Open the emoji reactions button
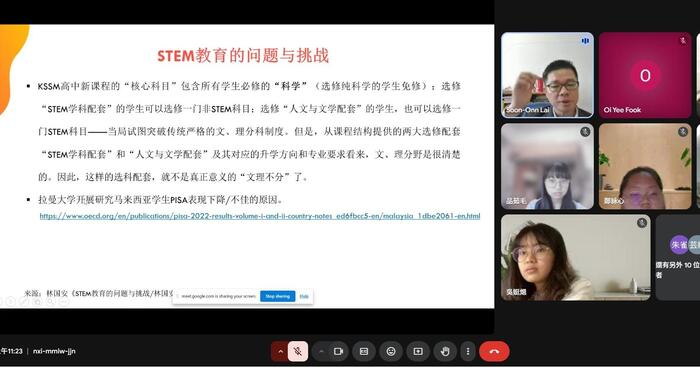 pos(391,351)
